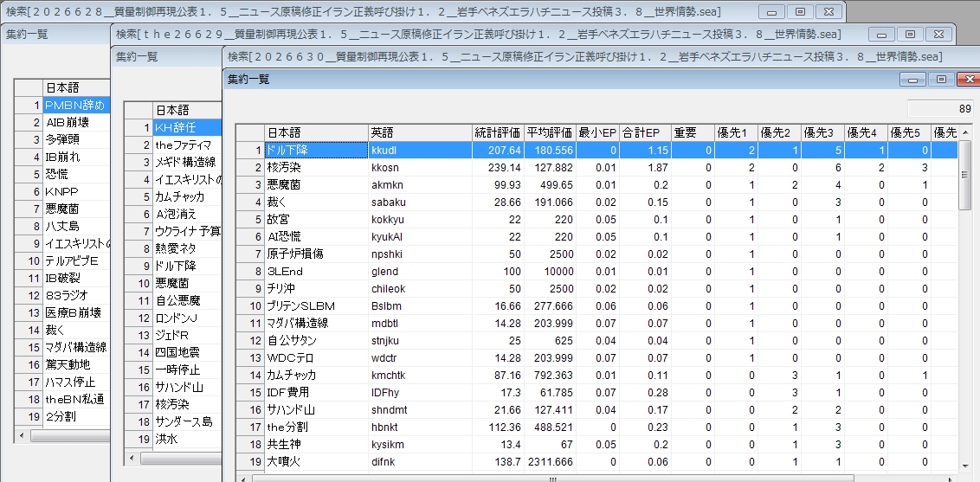Select the IDF費用 cell
This screenshot has width=980, height=482.
(316, 393)
